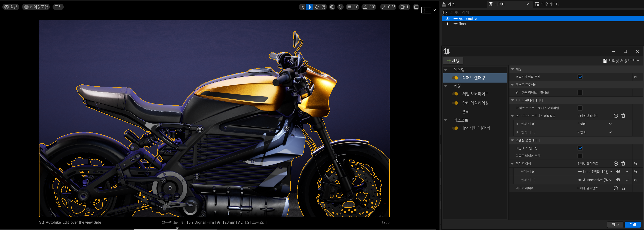Disable the anti-aliasing setting toggle

[455, 103]
